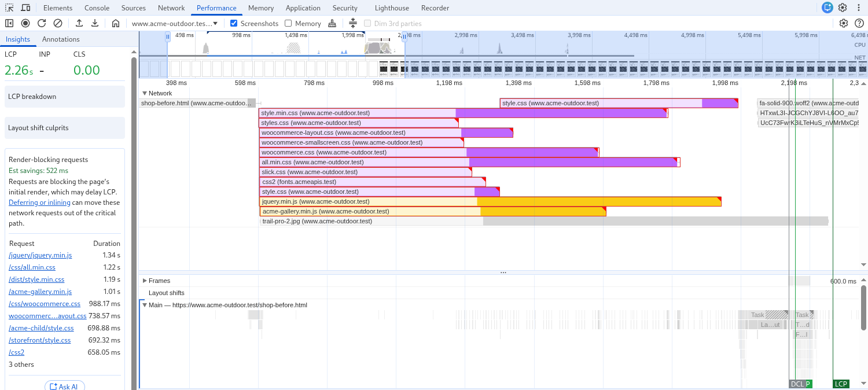Click the CLS 0.00 metric value
This screenshot has width=868, height=390.
(87, 70)
